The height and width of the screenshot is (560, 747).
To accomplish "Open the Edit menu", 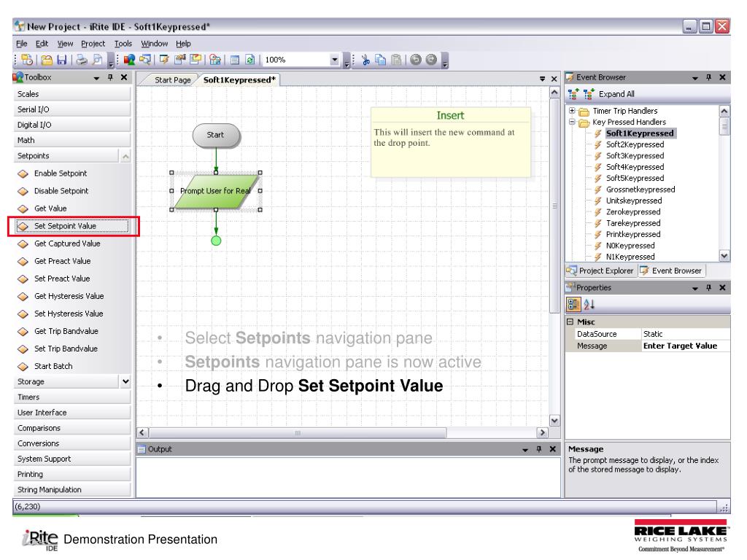I will 42,43.
